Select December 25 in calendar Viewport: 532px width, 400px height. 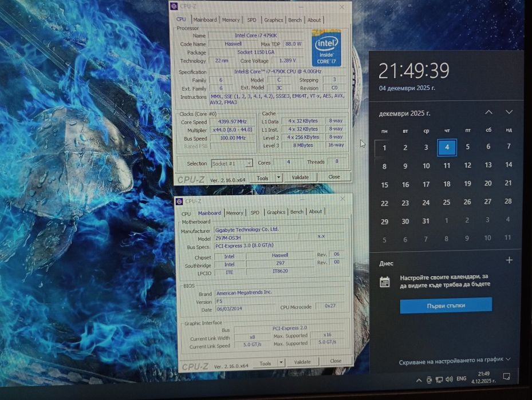coord(447,203)
